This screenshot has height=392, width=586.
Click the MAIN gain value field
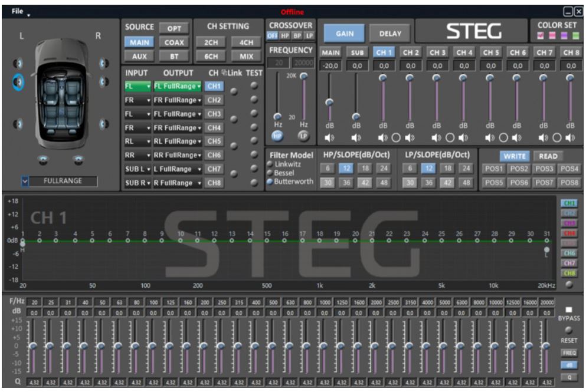[x=330, y=66]
